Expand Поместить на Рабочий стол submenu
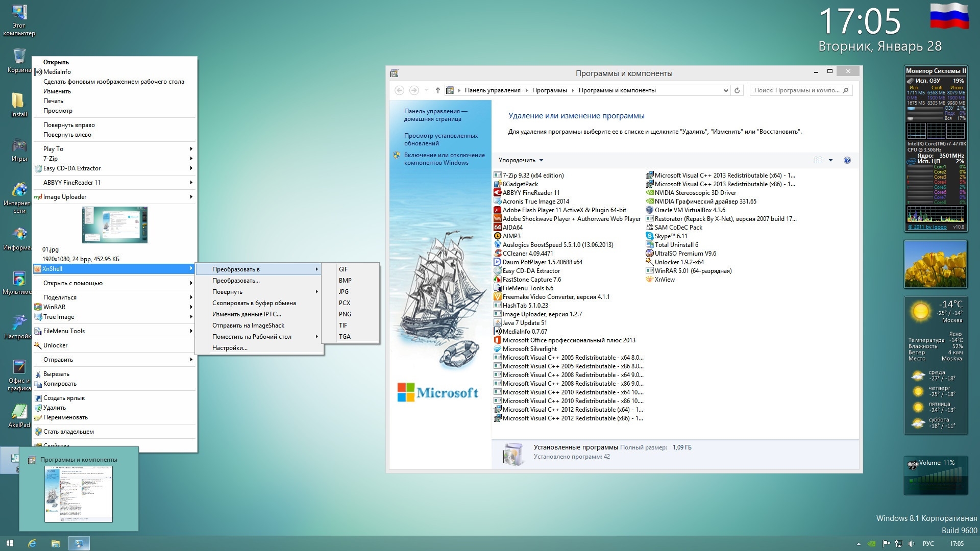This screenshot has width=980, height=551. pos(259,337)
